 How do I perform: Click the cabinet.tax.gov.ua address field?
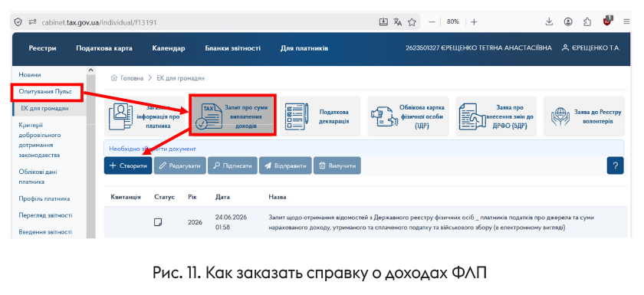coord(99,22)
